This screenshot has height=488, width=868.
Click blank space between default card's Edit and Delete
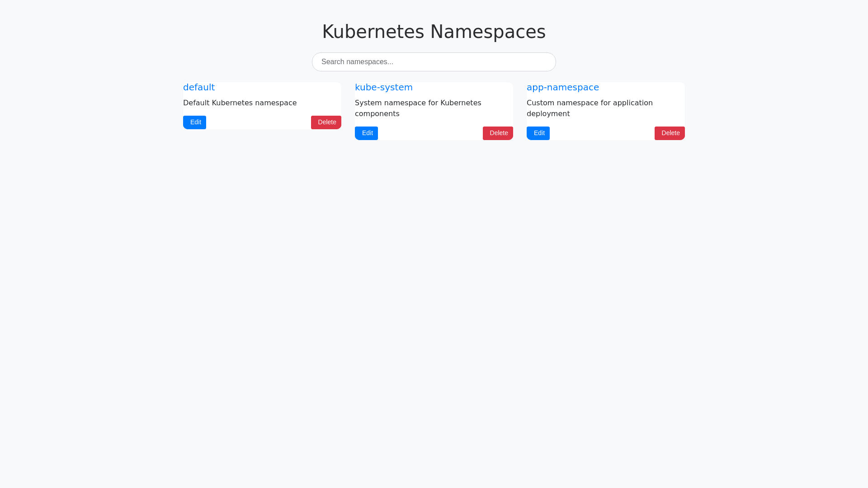pyautogui.click(x=259, y=122)
